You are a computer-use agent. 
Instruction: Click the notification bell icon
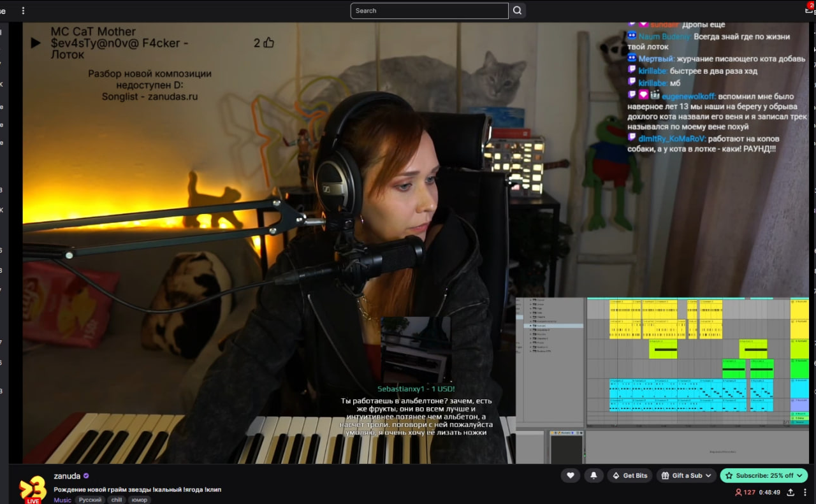(594, 475)
